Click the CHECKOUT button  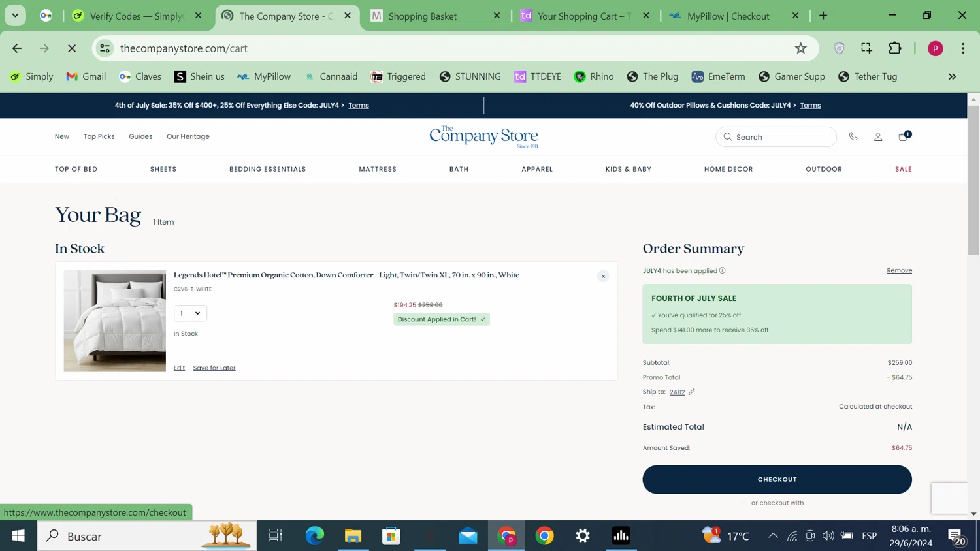click(777, 479)
